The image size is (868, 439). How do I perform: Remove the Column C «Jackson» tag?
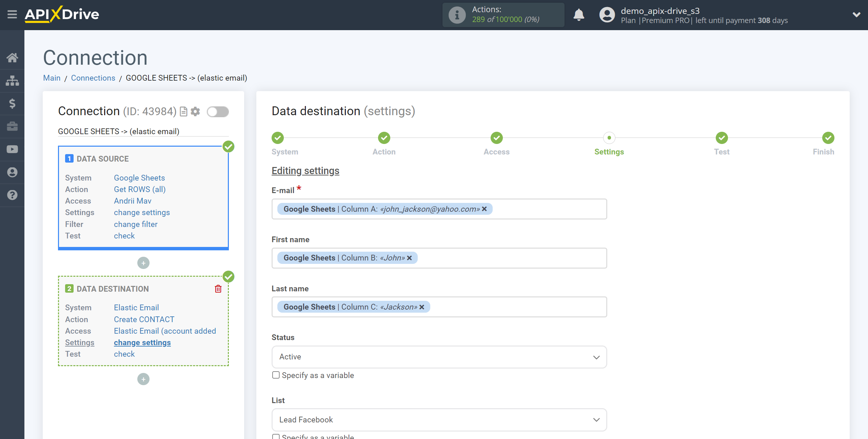coord(422,307)
